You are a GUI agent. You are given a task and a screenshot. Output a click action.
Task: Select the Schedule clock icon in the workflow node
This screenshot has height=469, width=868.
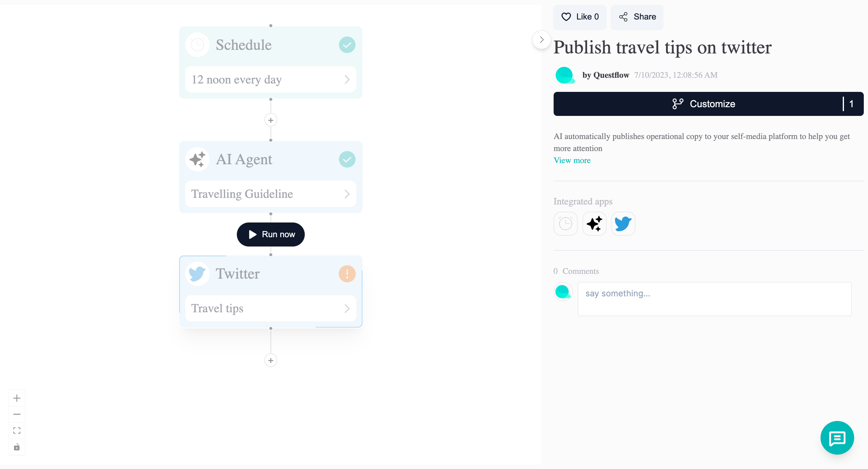(197, 44)
